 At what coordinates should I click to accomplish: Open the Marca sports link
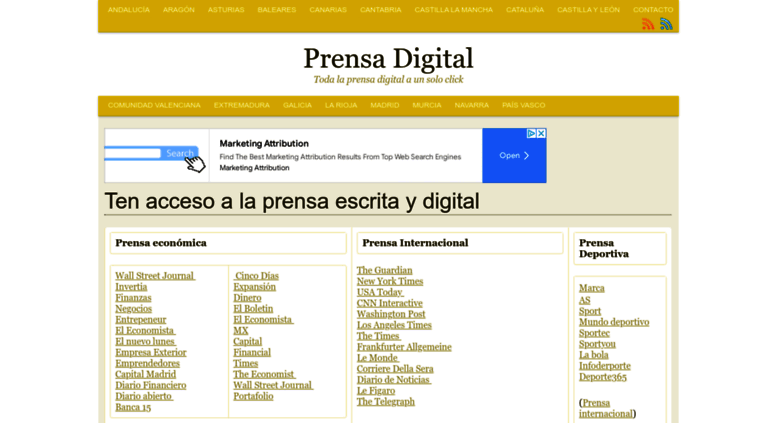pyautogui.click(x=592, y=288)
